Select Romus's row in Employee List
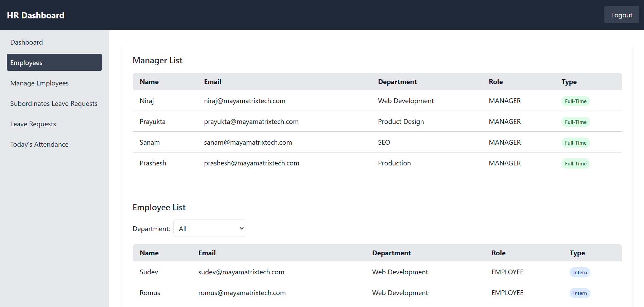Viewport: 644px width, 307px height. pyautogui.click(x=306, y=293)
